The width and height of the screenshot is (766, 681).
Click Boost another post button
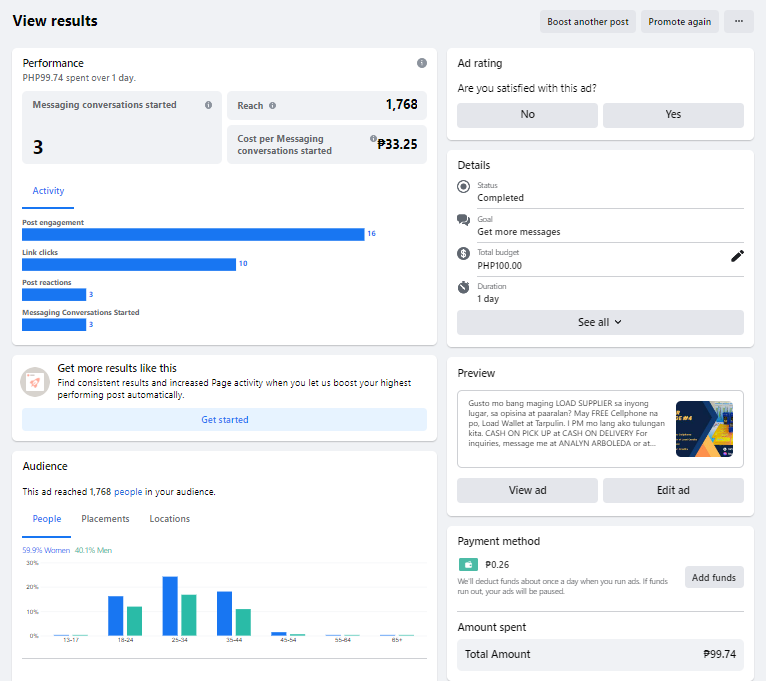click(x=588, y=21)
